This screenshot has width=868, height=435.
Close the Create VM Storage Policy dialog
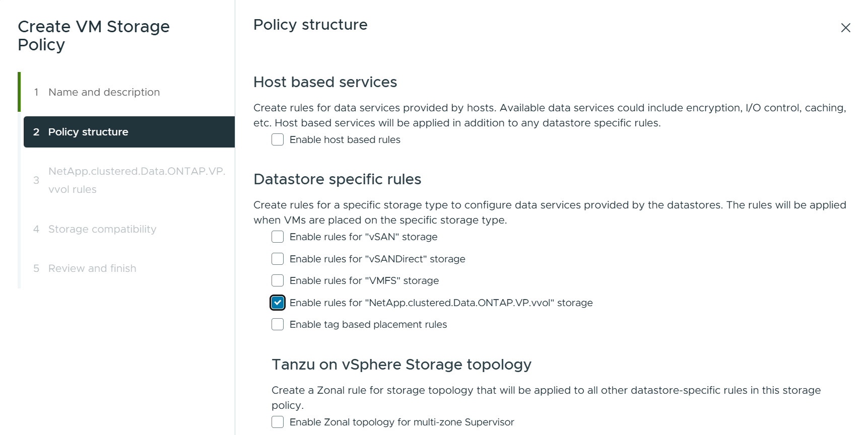[x=845, y=28]
